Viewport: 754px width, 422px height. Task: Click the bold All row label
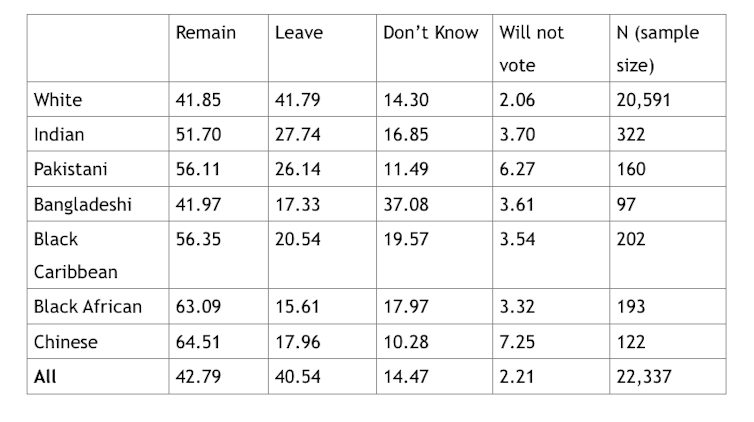coord(45,376)
